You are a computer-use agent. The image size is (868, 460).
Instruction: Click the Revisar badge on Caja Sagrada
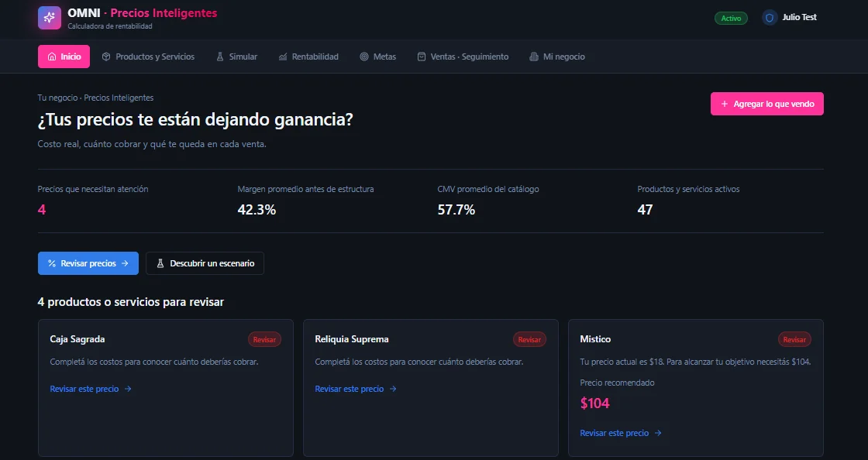click(x=264, y=339)
